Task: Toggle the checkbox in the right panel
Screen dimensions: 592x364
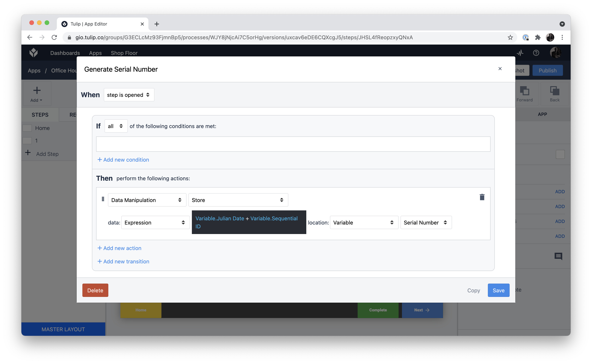Action: click(x=560, y=154)
